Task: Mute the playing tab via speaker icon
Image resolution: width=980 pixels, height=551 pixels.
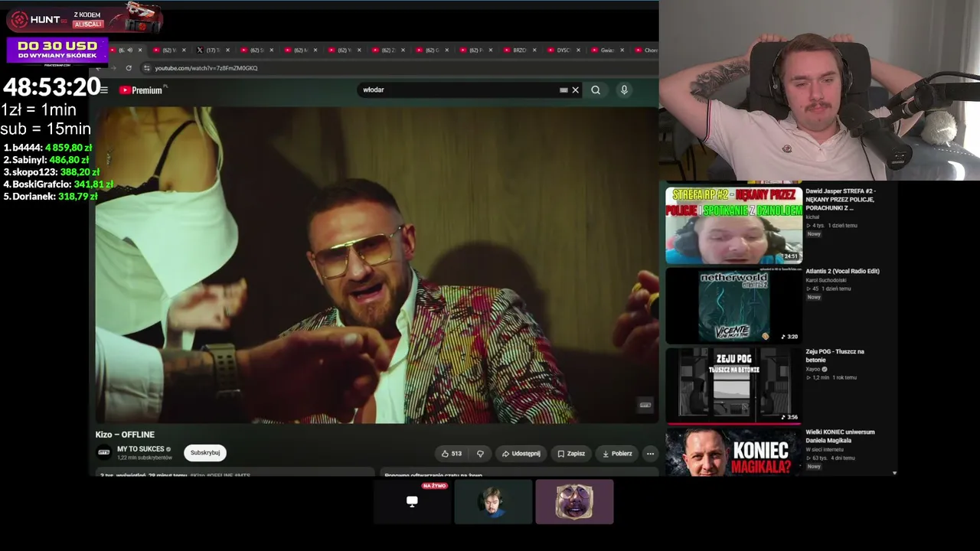Action: 129,51
